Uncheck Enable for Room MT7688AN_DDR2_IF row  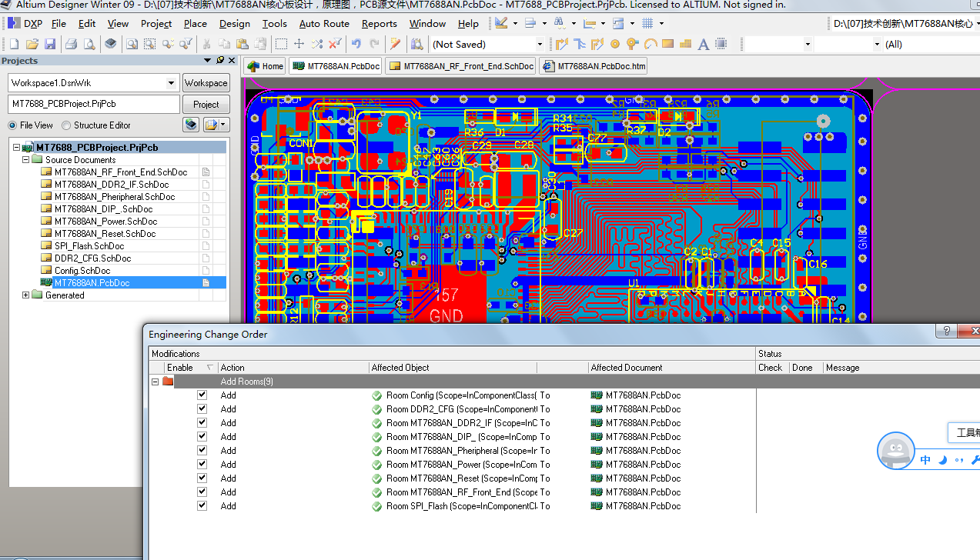202,422
